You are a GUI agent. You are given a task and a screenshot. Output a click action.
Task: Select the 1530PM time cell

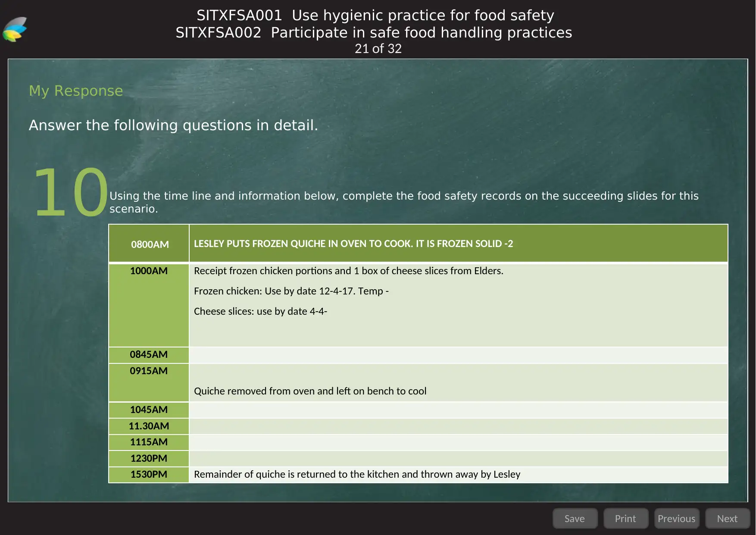tap(149, 475)
